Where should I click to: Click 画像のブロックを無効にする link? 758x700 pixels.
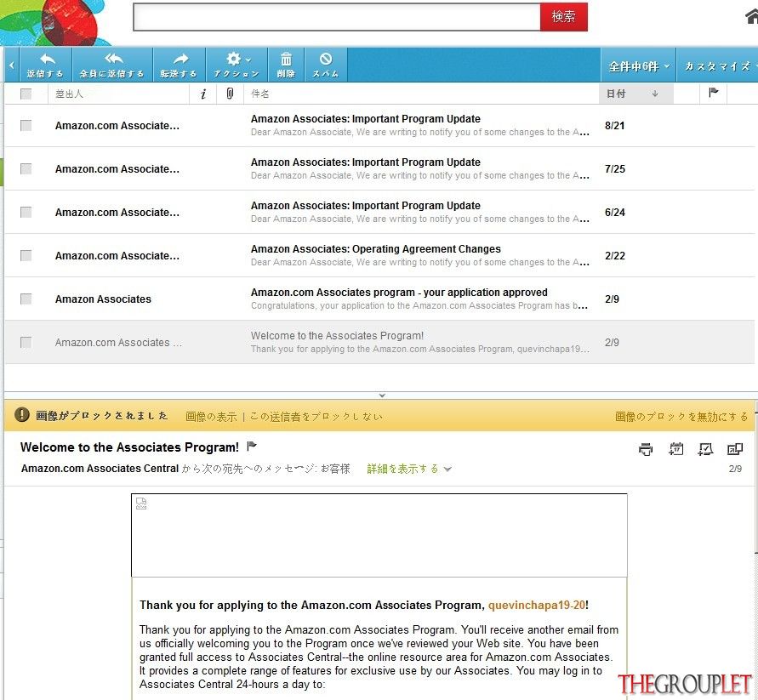click(x=681, y=417)
